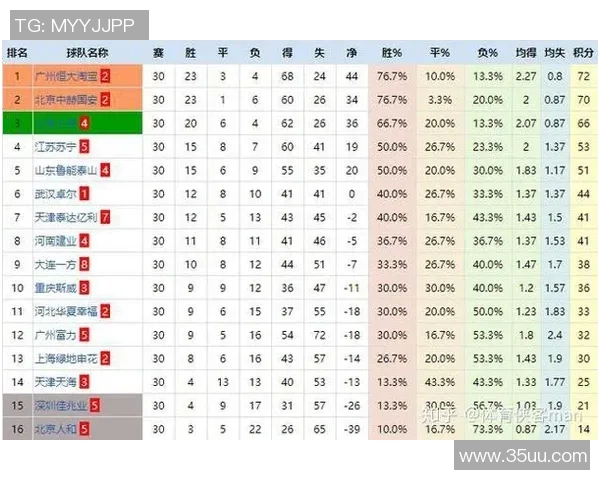This screenshot has height=480, width=600.
Task: Click the www.35uu.com watermark link
Action: pos(522,457)
